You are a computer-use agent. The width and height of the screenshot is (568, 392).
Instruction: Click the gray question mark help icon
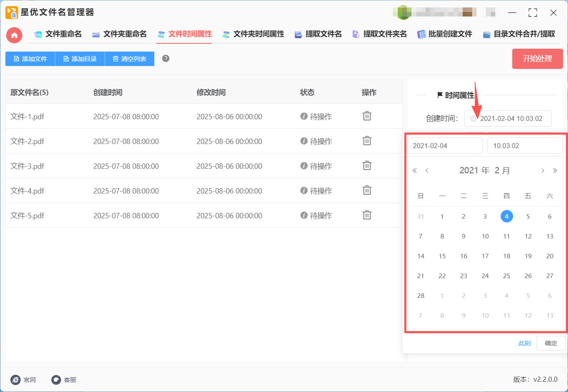[166, 59]
